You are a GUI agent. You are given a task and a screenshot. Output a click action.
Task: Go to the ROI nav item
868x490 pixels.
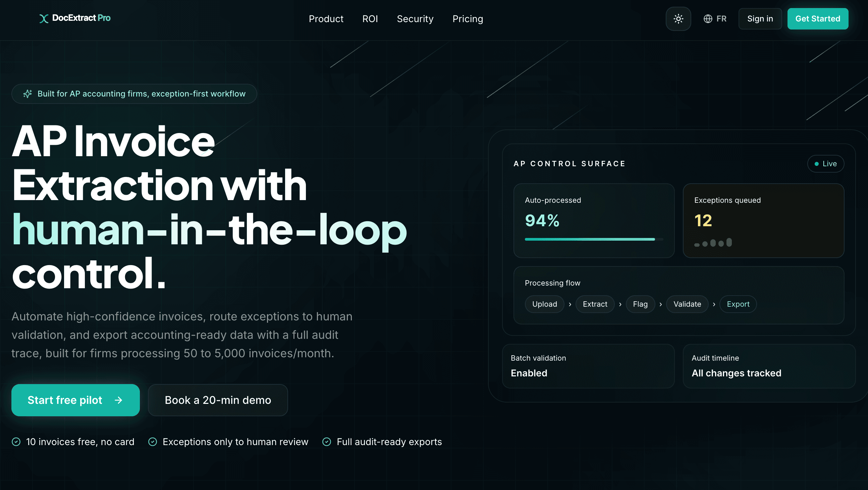click(370, 19)
